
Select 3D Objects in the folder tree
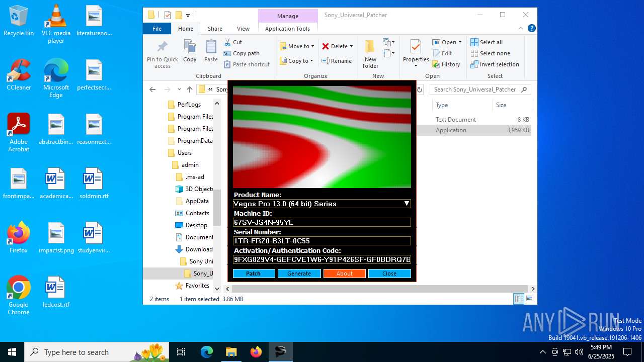pos(199,189)
